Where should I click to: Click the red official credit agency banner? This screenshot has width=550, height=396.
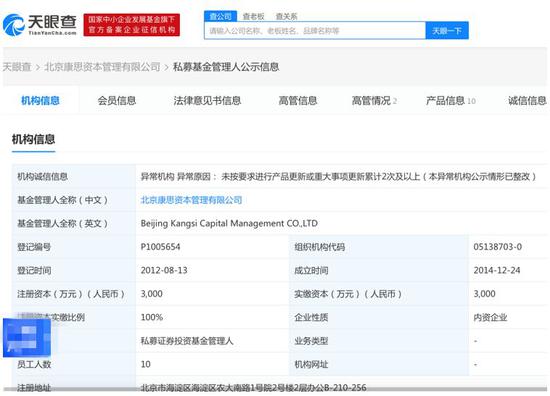point(132,25)
